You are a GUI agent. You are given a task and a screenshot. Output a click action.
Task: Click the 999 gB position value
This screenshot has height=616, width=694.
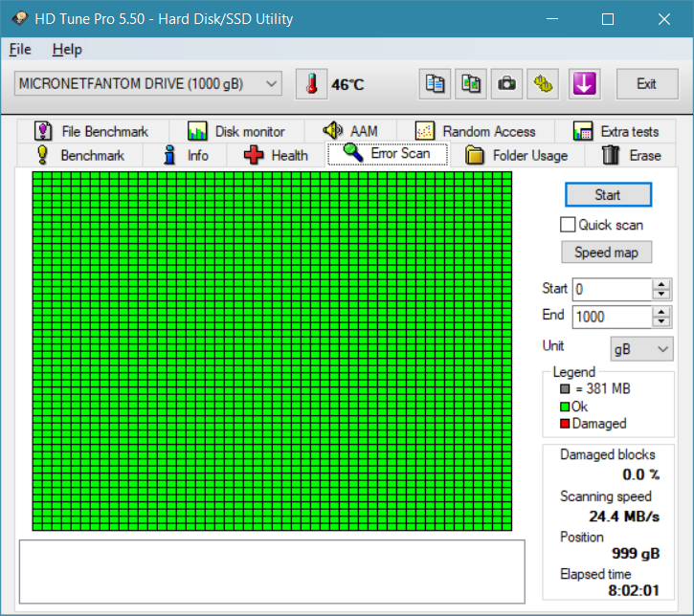[636, 553]
